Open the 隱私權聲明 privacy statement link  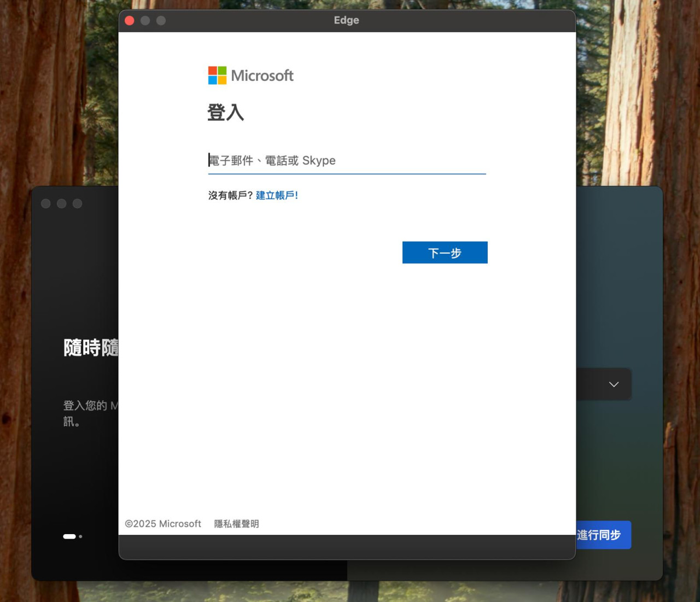(x=236, y=523)
